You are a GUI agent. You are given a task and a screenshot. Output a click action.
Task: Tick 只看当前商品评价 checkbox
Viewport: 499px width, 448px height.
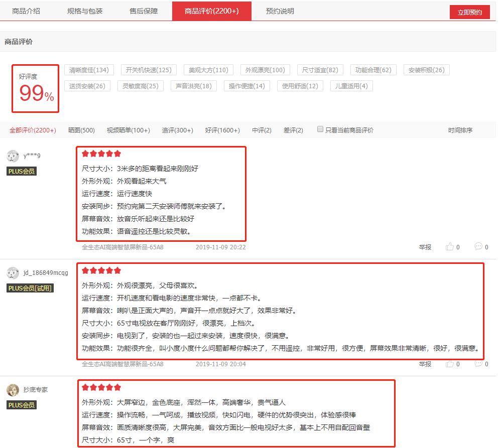pyautogui.click(x=320, y=129)
